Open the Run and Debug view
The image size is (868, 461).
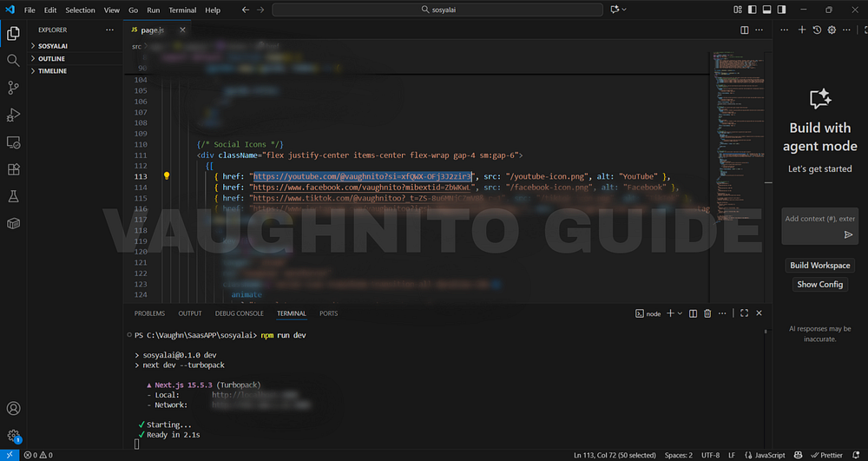click(x=13, y=115)
